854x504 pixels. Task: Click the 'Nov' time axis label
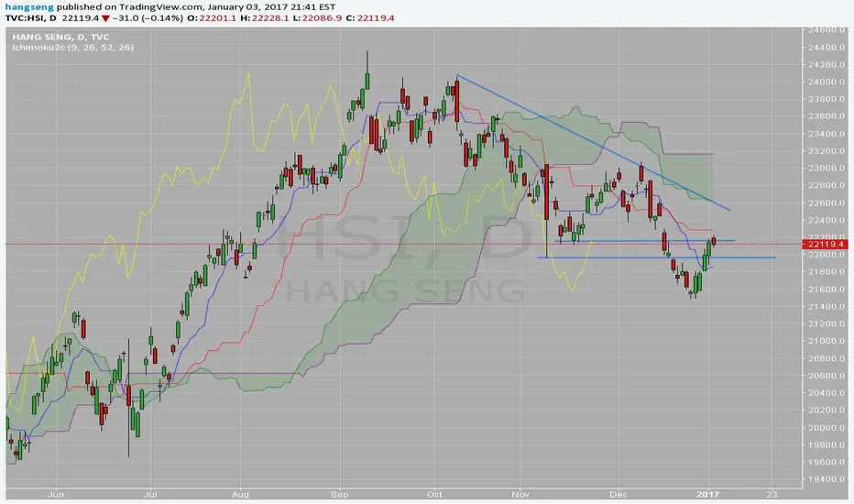520,495
